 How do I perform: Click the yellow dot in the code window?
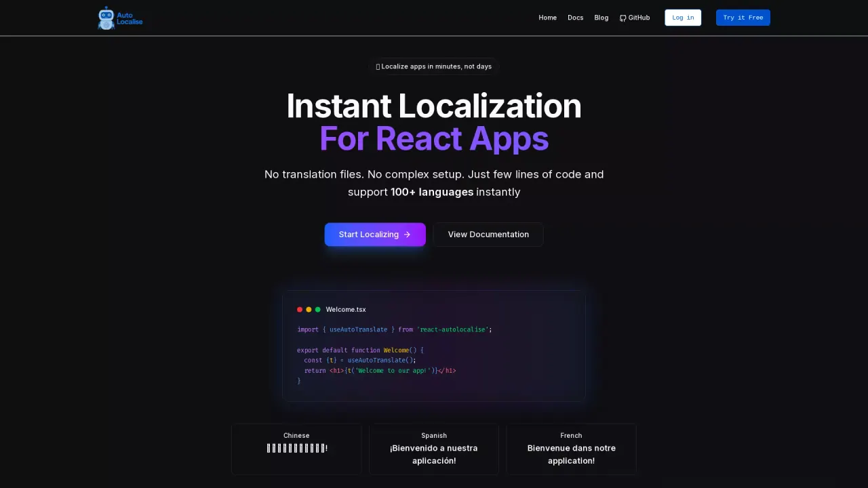coord(309,310)
